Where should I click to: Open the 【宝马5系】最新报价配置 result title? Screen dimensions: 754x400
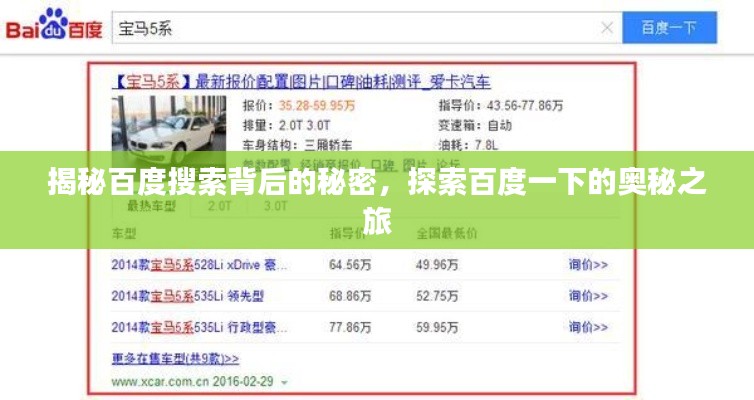301,82
